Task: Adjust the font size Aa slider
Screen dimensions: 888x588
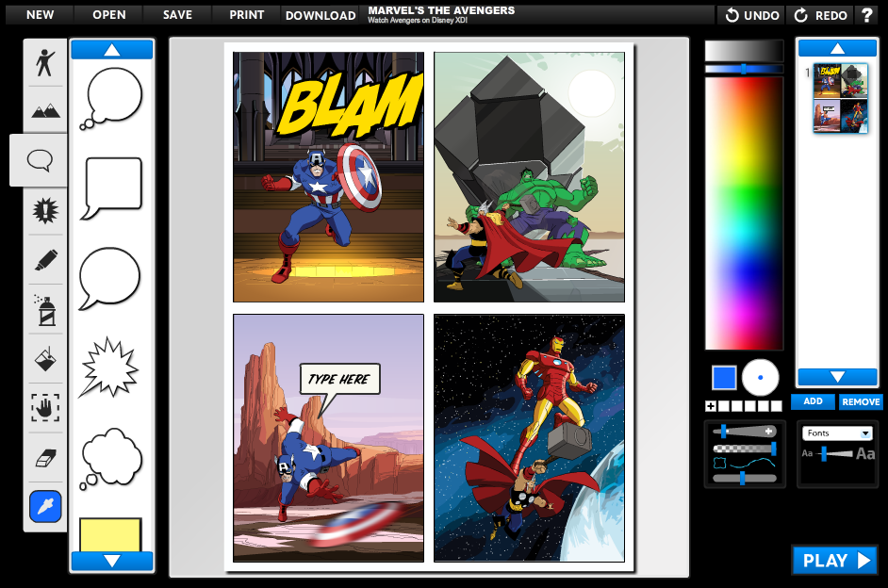Action: click(x=824, y=453)
